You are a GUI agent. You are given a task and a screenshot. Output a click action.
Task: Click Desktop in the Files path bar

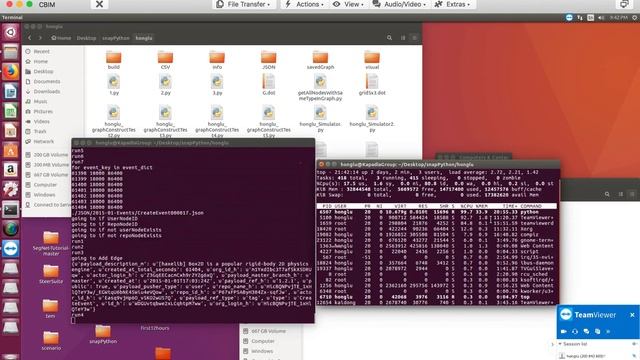[86, 38]
